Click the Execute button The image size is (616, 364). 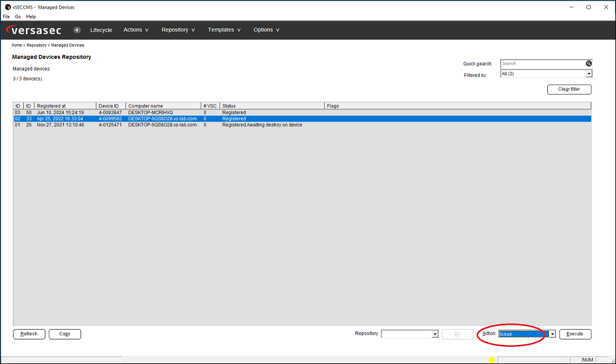click(x=575, y=334)
